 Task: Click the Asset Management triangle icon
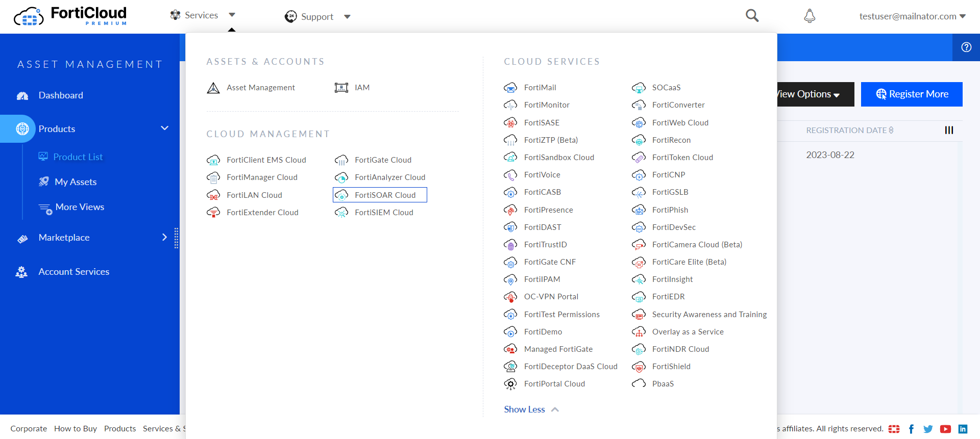(213, 88)
